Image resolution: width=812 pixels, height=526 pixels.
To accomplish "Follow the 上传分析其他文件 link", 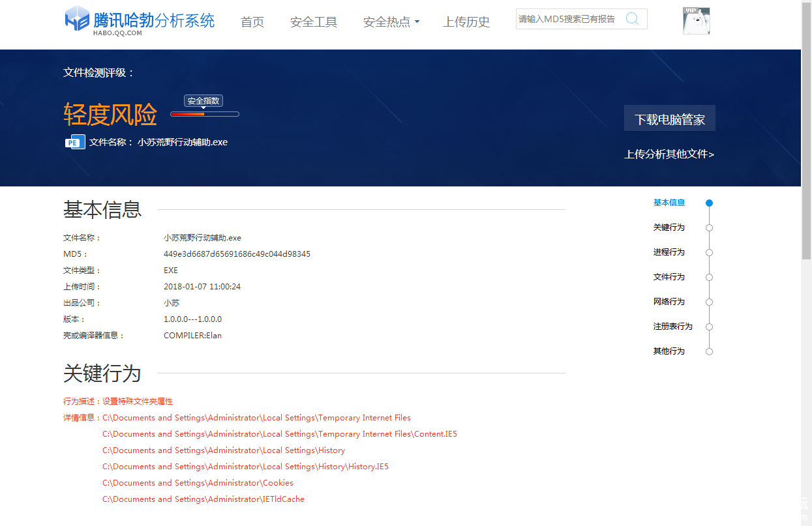I will point(669,154).
